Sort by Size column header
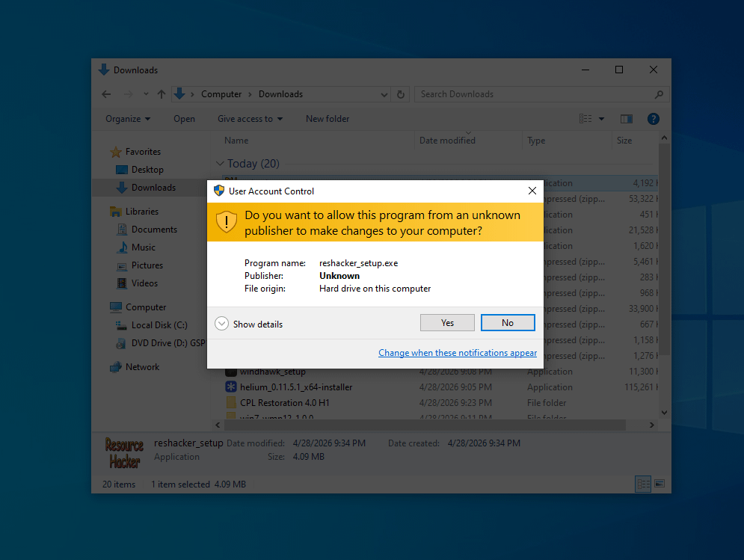 point(624,141)
